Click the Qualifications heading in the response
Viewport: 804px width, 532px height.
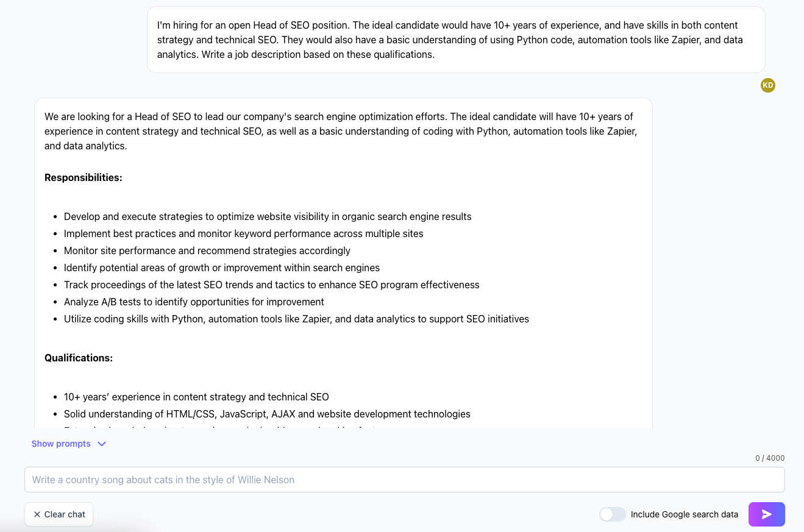point(79,358)
